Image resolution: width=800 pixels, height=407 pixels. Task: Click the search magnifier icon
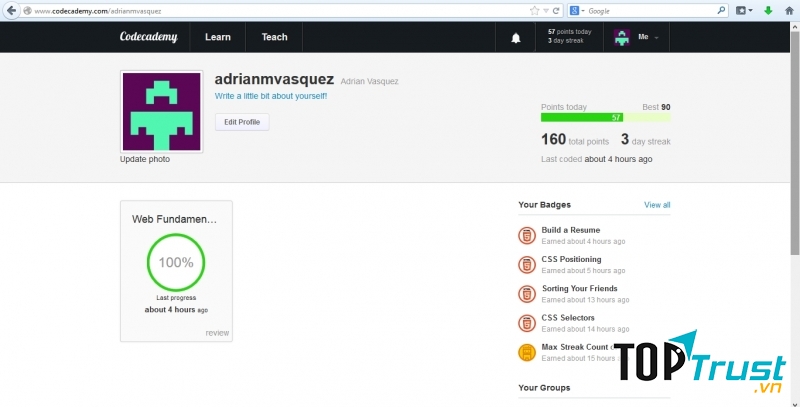721,10
